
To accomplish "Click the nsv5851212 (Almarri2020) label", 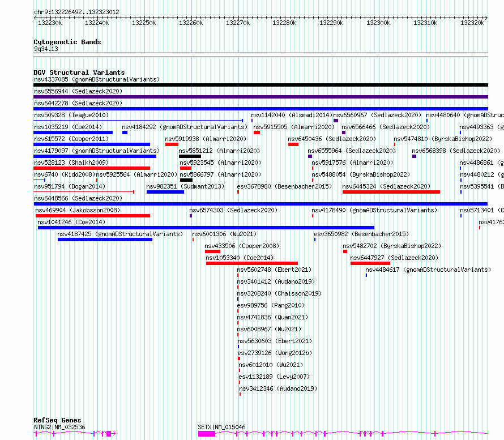I will coord(219,151).
